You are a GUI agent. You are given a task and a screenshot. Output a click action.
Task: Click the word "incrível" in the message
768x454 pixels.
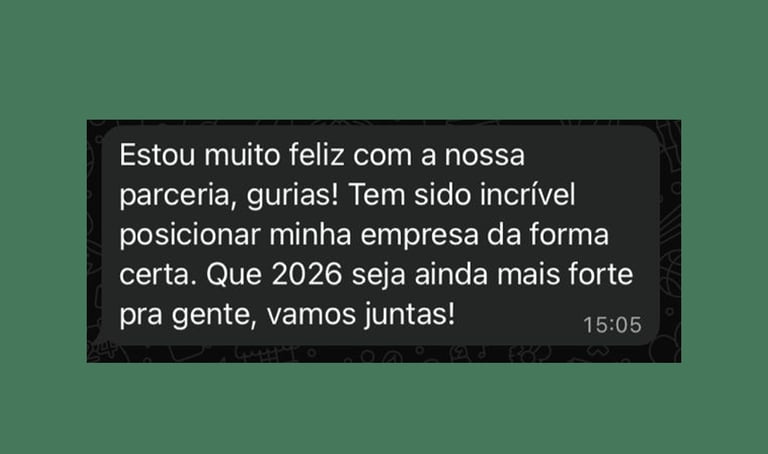(x=528, y=195)
